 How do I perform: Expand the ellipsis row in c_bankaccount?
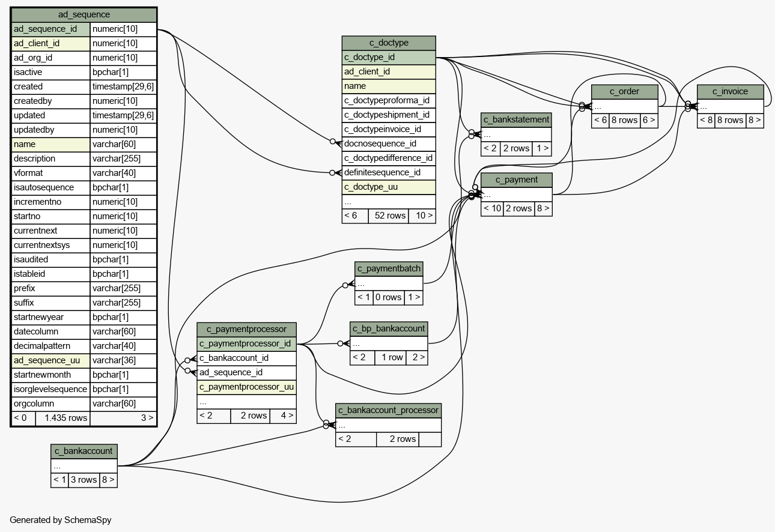84,465
